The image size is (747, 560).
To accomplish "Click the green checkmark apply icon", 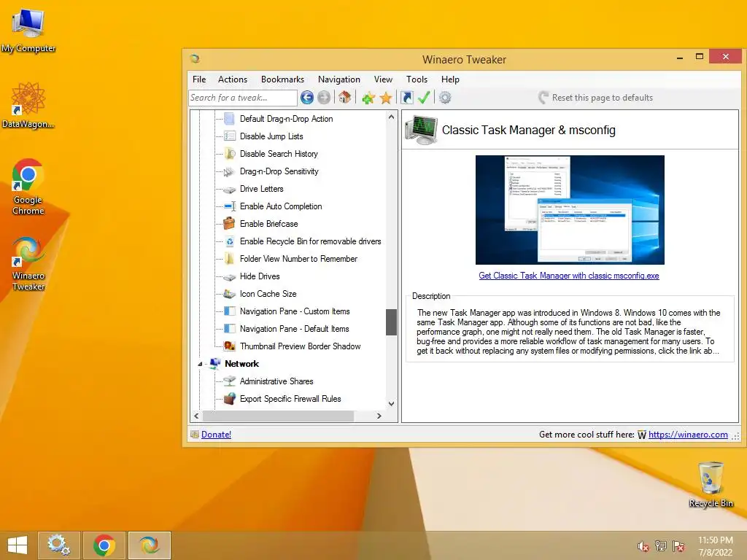I will [424, 98].
